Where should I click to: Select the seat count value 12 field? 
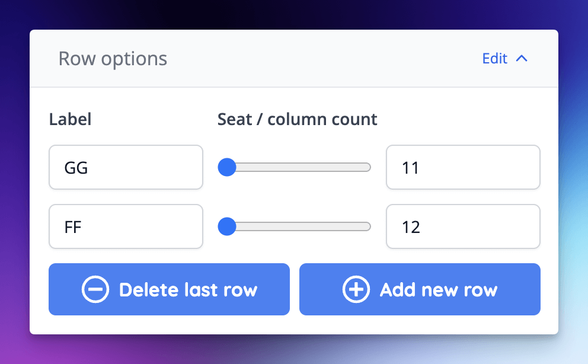[463, 226]
